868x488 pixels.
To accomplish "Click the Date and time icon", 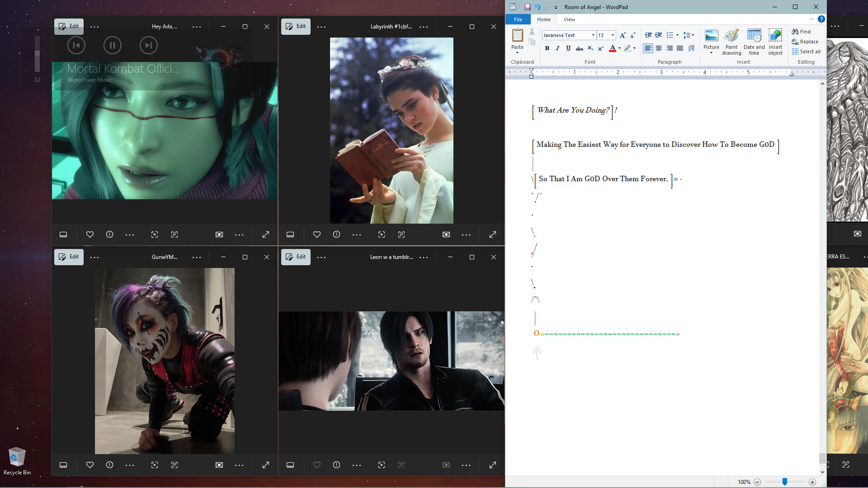I will point(754,42).
